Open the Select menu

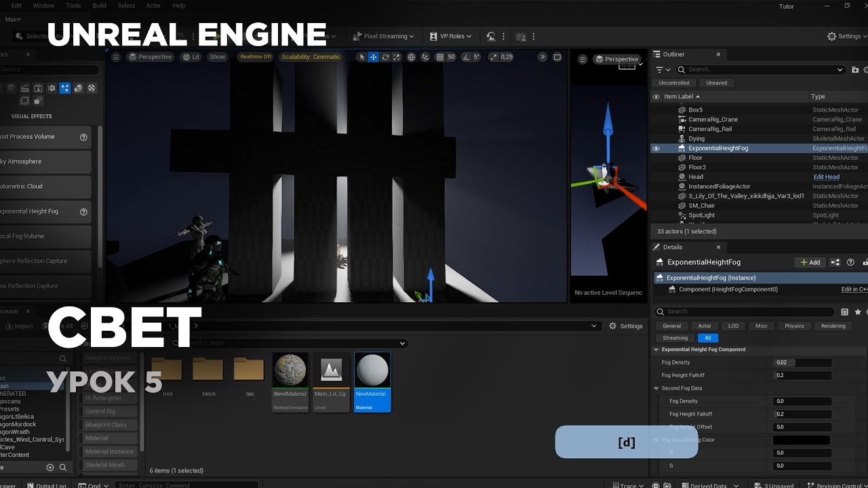click(x=127, y=5)
